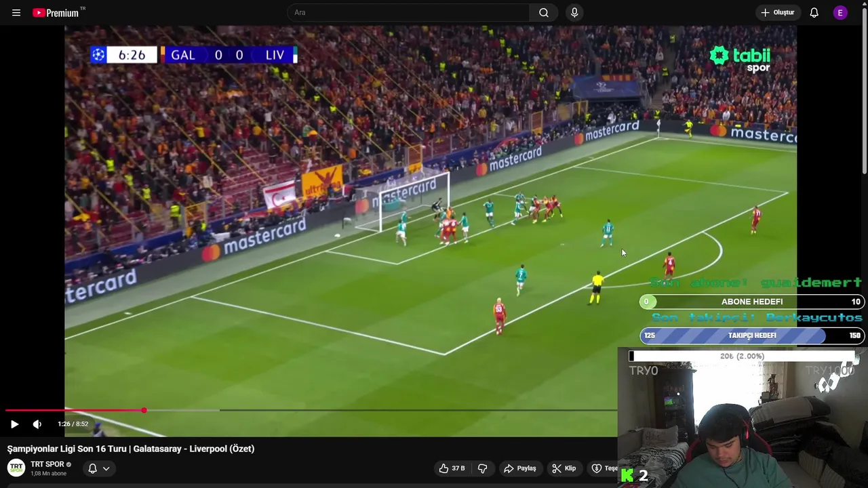Click the Teşekkürler thanks button
The height and width of the screenshot is (488, 868).
(604, 468)
